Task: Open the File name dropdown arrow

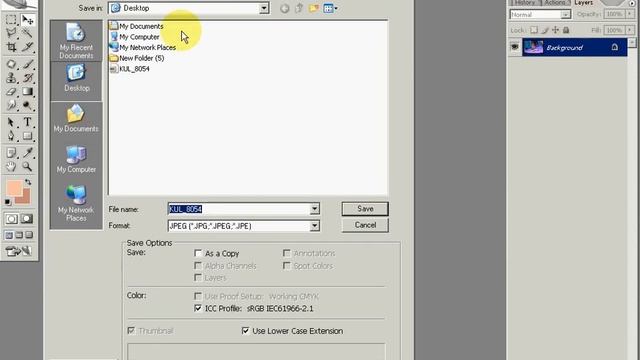Action: coord(314,209)
